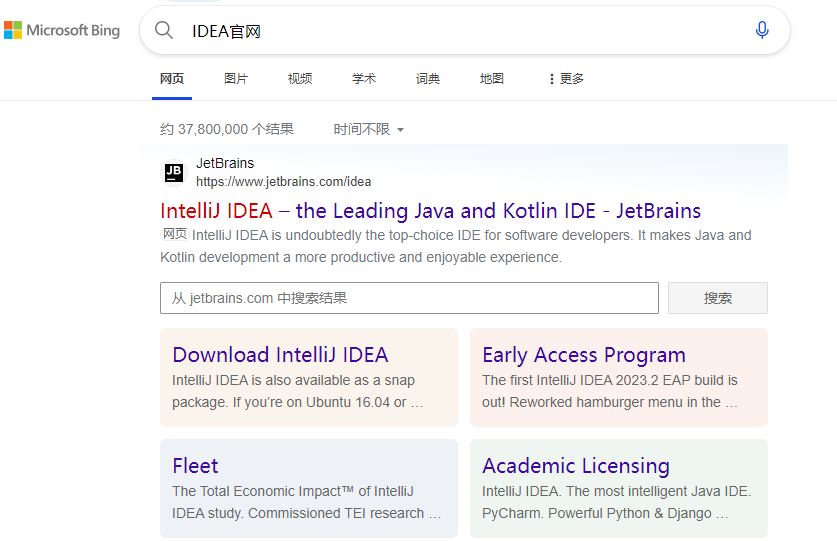
Task: Open Download IntelliJ IDEA link
Action: point(280,355)
